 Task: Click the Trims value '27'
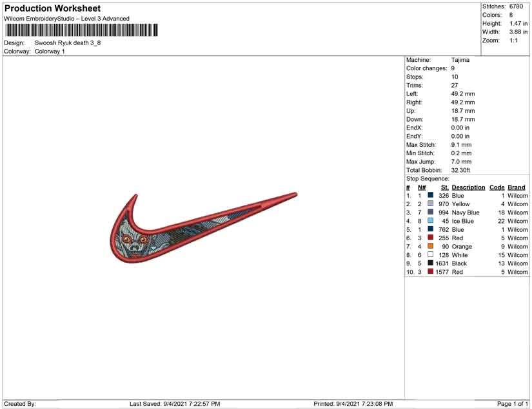(x=455, y=86)
